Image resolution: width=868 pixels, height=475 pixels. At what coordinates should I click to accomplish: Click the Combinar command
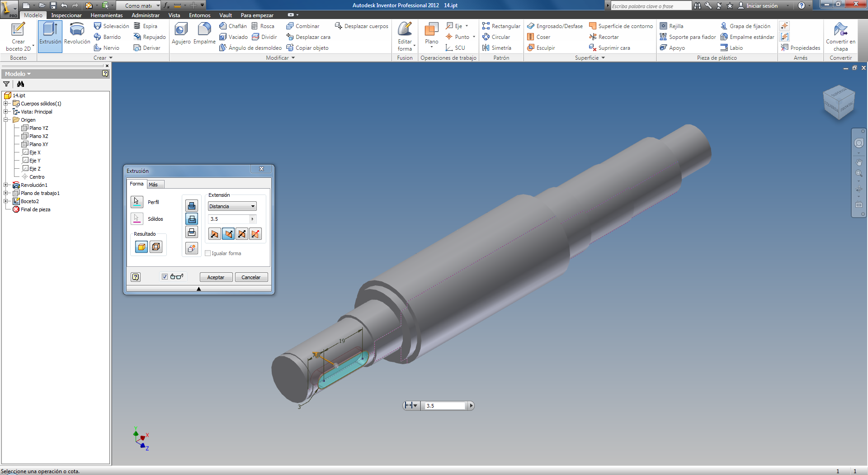click(302, 26)
